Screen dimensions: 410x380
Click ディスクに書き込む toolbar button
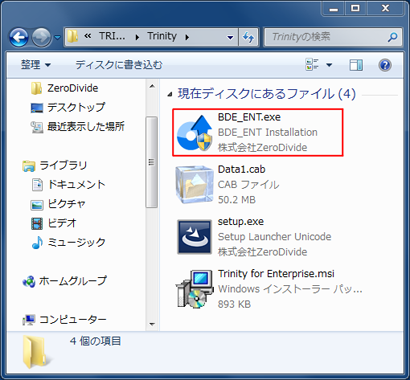(x=118, y=64)
